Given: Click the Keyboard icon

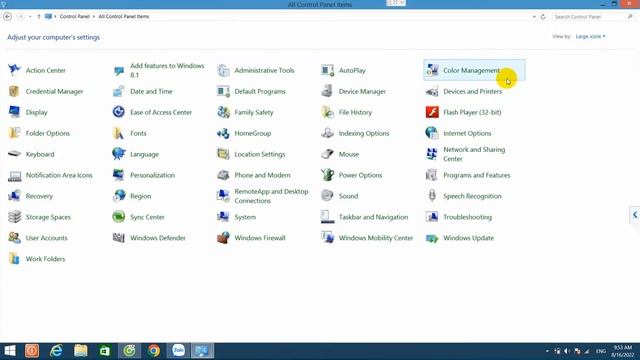Looking at the screenshot, I should pyautogui.click(x=14, y=154).
